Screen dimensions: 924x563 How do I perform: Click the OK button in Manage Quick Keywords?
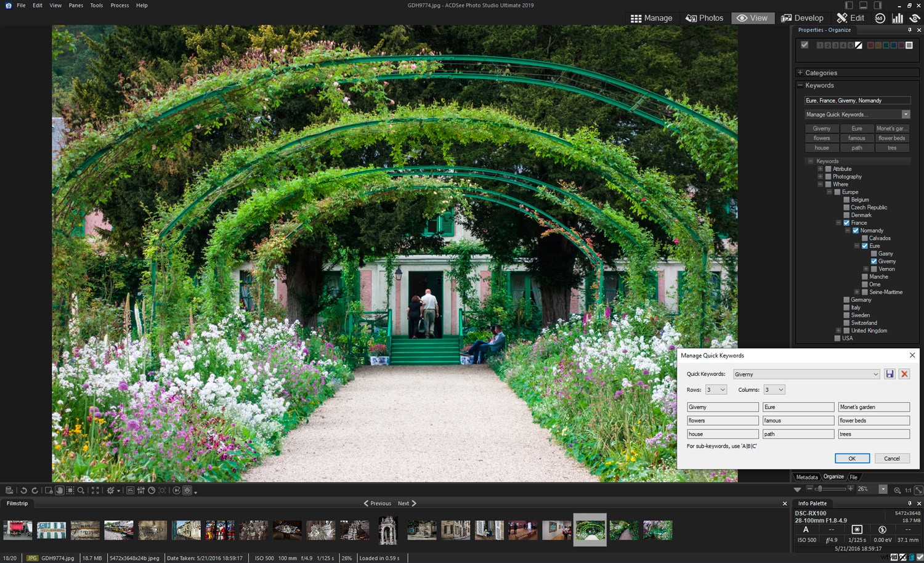click(852, 458)
